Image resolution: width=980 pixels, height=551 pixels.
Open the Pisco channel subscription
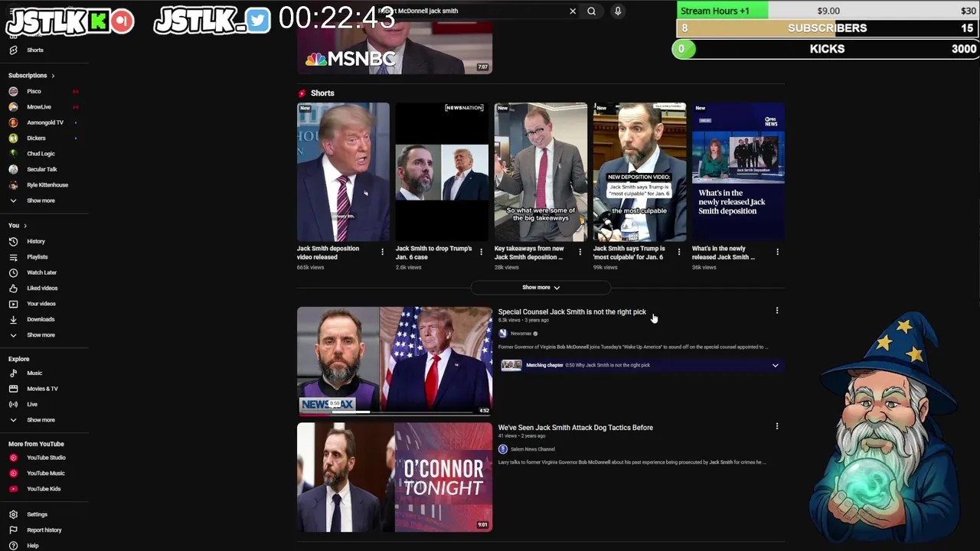(34, 91)
